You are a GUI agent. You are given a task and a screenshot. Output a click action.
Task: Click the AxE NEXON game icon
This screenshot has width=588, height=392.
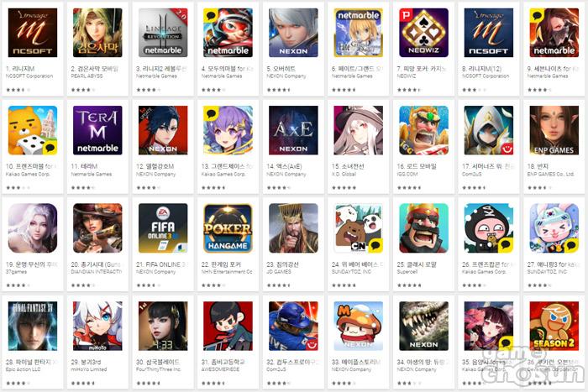293,130
